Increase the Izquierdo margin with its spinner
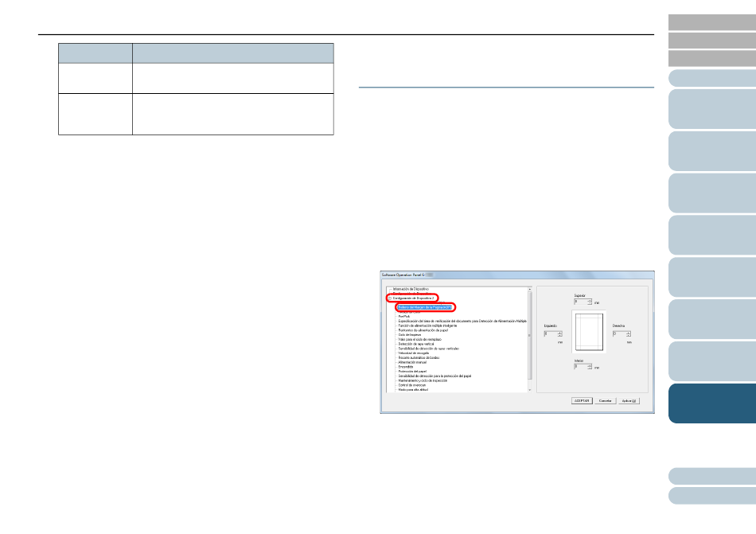The width and height of the screenshot is (756, 534). pos(559,332)
